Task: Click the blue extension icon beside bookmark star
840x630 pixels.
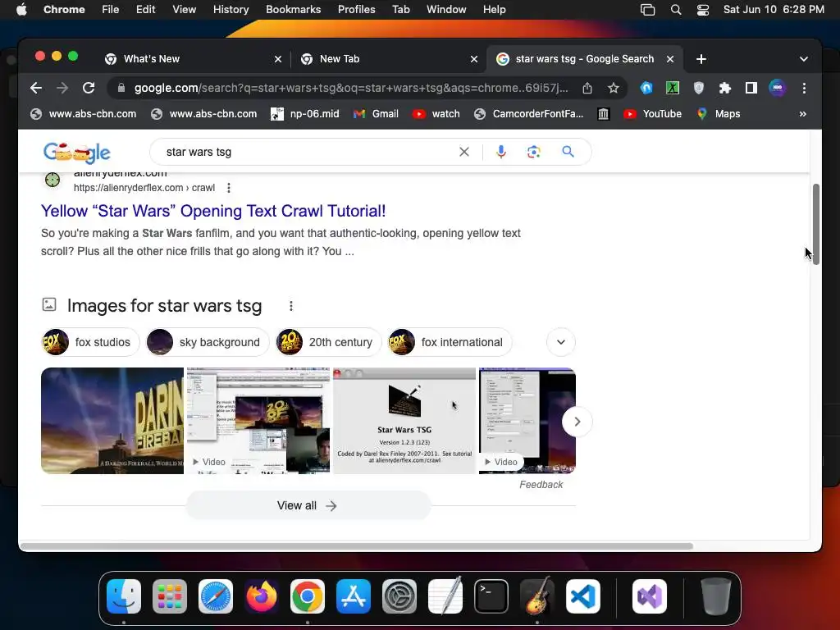Action: [x=646, y=88]
